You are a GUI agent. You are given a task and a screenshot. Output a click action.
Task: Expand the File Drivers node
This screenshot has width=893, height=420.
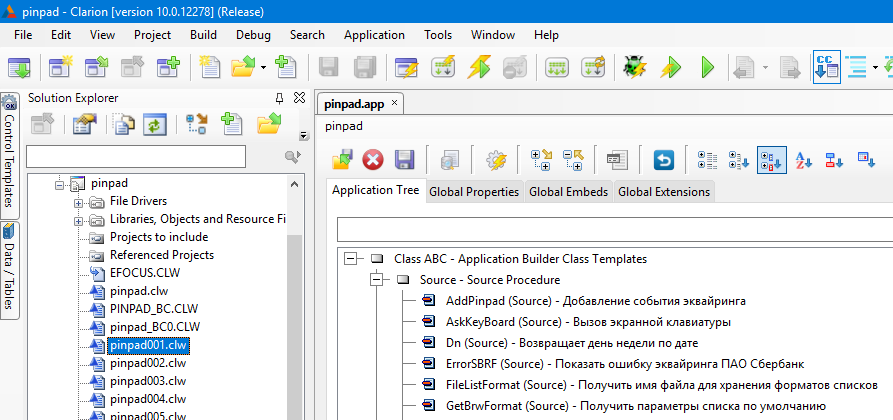click(x=78, y=201)
